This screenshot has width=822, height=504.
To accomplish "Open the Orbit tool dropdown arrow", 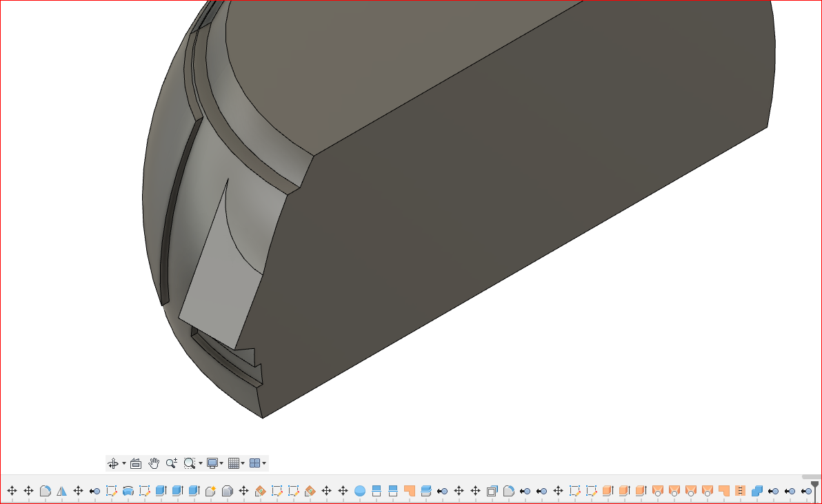I will point(126,463).
